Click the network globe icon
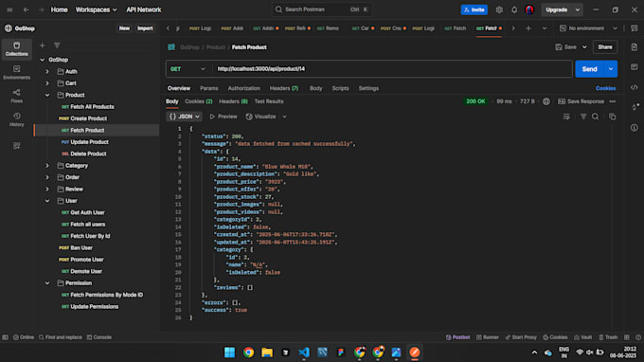 [x=546, y=101]
